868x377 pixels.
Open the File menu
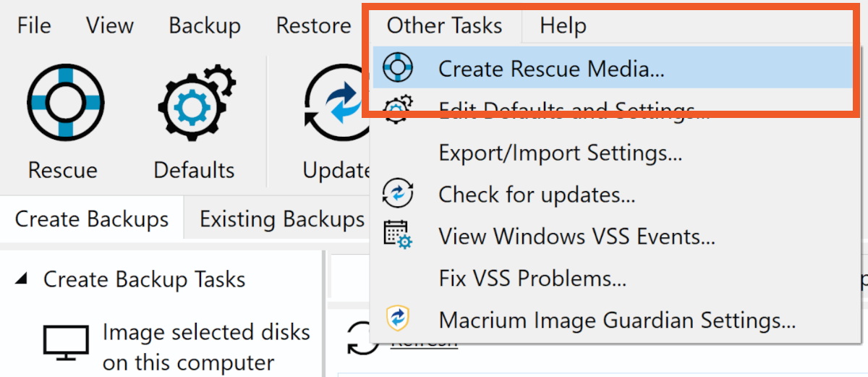point(34,26)
